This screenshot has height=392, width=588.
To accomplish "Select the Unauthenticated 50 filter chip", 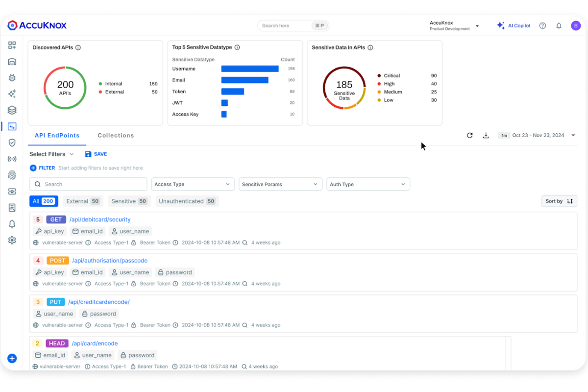I will [x=187, y=201].
